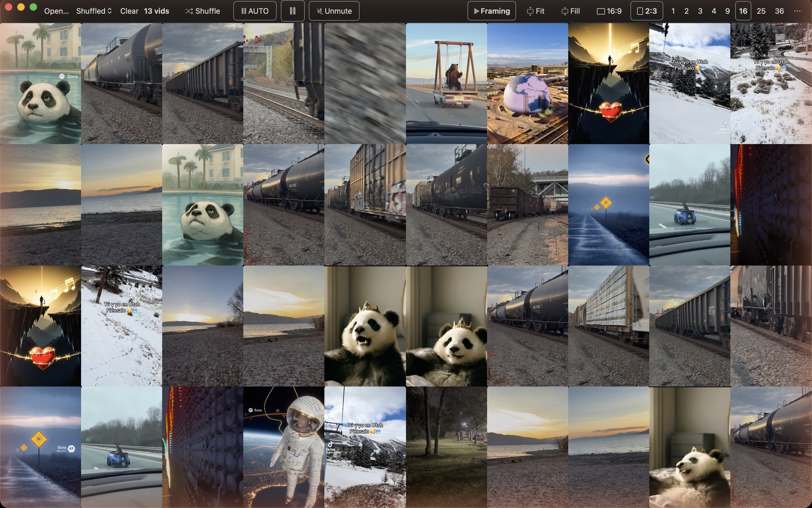Set grid to 4 videos
Viewport: 812px width, 508px height.
(714, 11)
